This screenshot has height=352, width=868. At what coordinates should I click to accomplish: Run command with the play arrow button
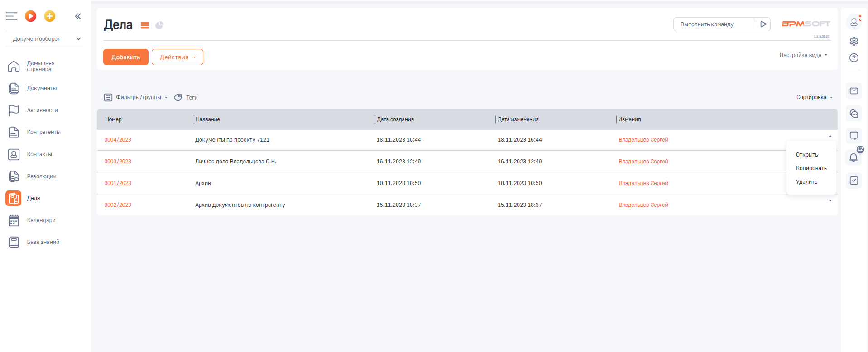[763, 24]
